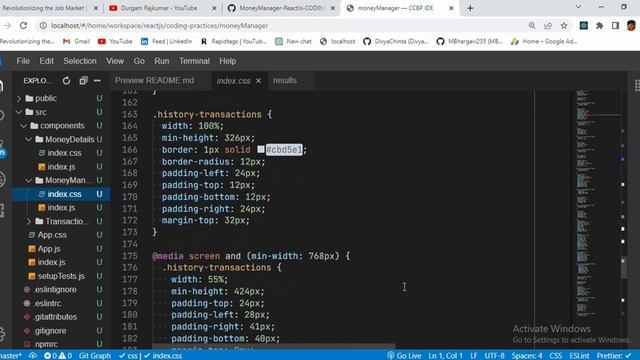This screenshot has width=640, height=360.
Task: Open the View menu
Action: click(x=115, y=61)
